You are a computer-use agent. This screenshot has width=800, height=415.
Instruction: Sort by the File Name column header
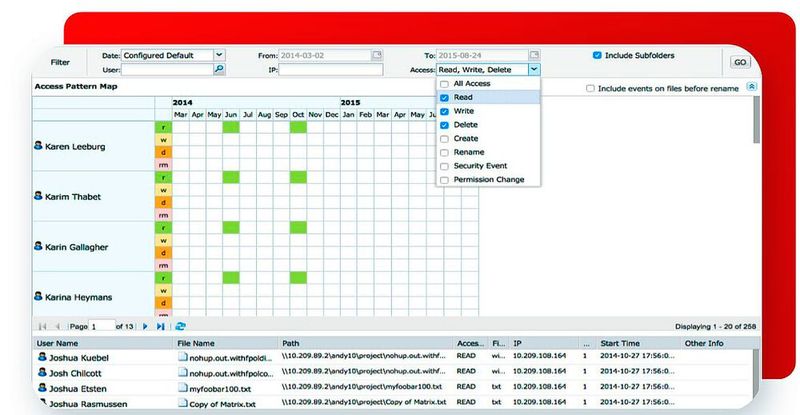[x=197, y=342]
